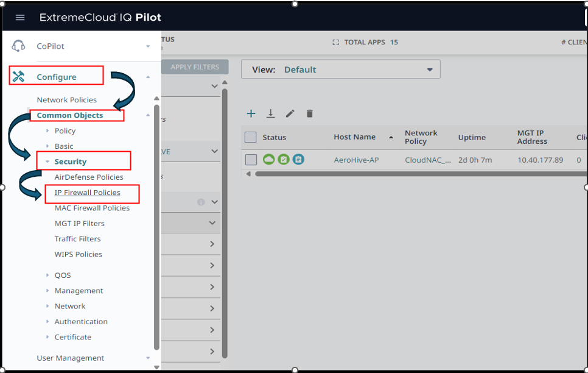Click the green cloud connection status icon
588x373 pixels.
(x=268, y=159)
